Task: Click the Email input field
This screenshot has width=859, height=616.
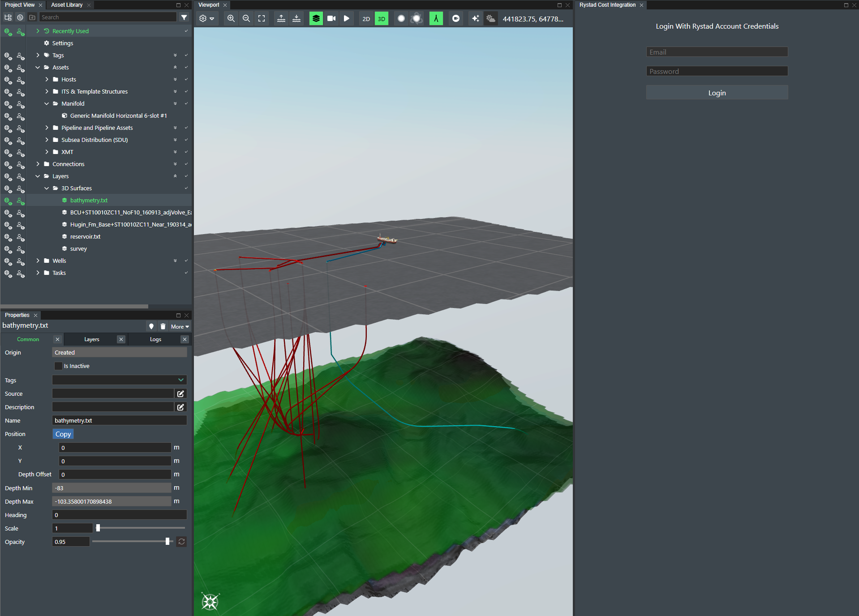Action: [717, 52]
